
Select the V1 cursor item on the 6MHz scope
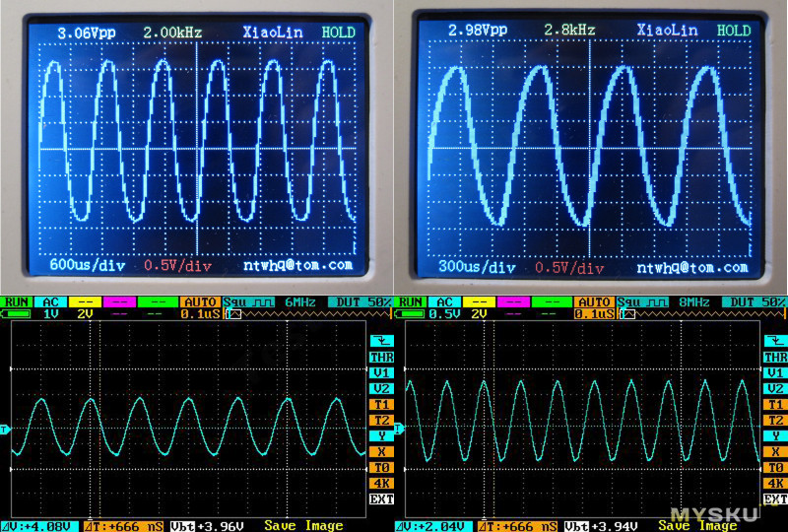pyautogui.click(x=380, y=373)
